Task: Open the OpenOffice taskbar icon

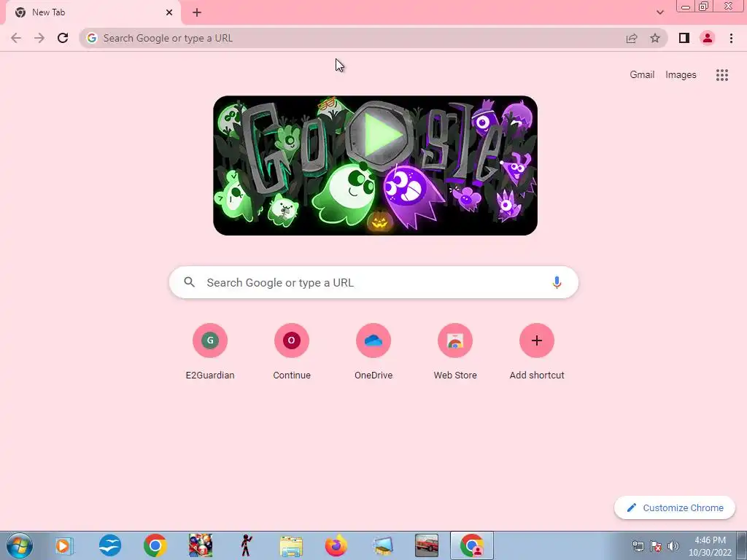Action: pyautogui.click(x=110, y=545)
